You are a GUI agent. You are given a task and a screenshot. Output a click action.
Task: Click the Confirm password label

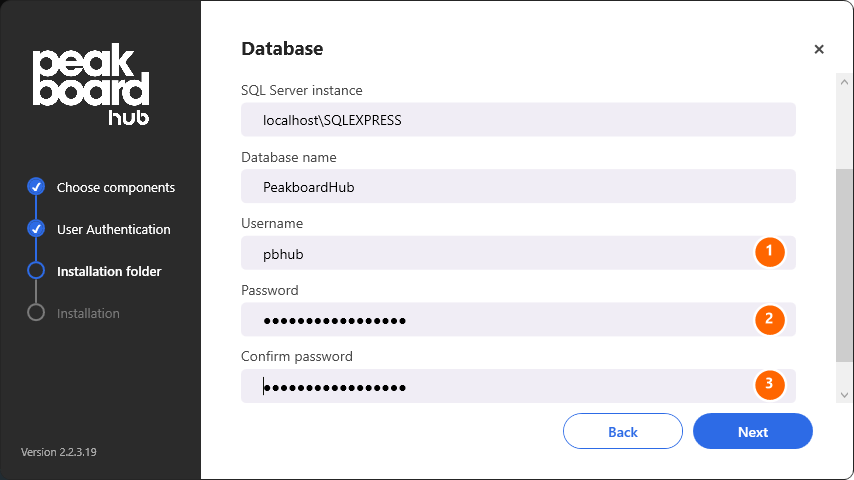tap(297, 356)
